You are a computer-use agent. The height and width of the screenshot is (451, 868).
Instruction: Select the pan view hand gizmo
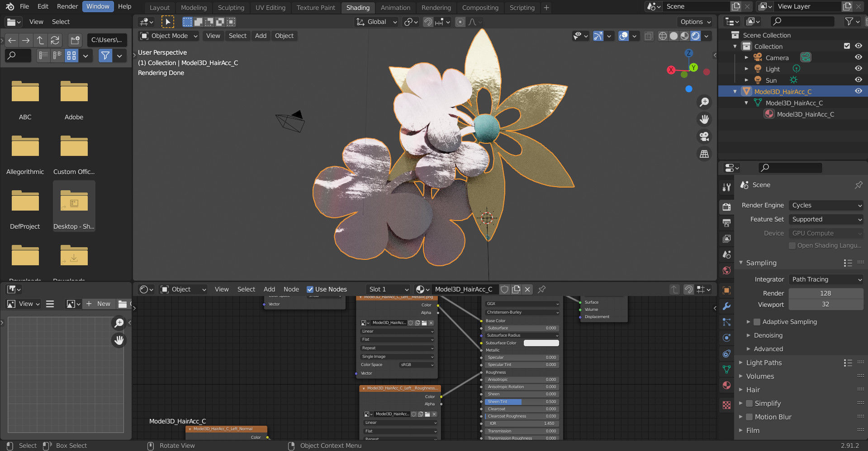tap(704, 119)
